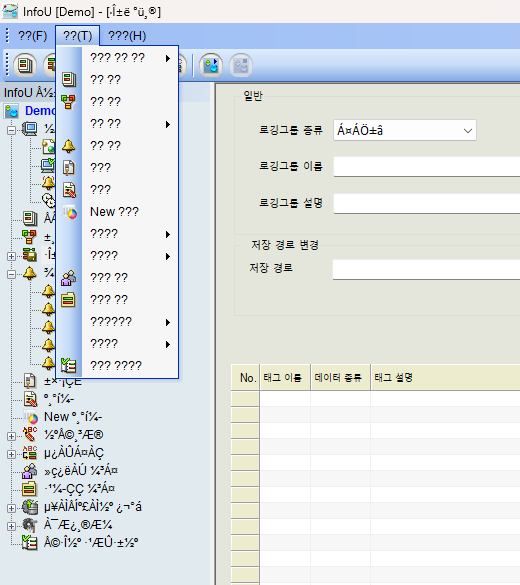This screenshot has width=520, height=585.
Task: Focus the 로깅그룹 설명 input field
Action: pos(427,203)
